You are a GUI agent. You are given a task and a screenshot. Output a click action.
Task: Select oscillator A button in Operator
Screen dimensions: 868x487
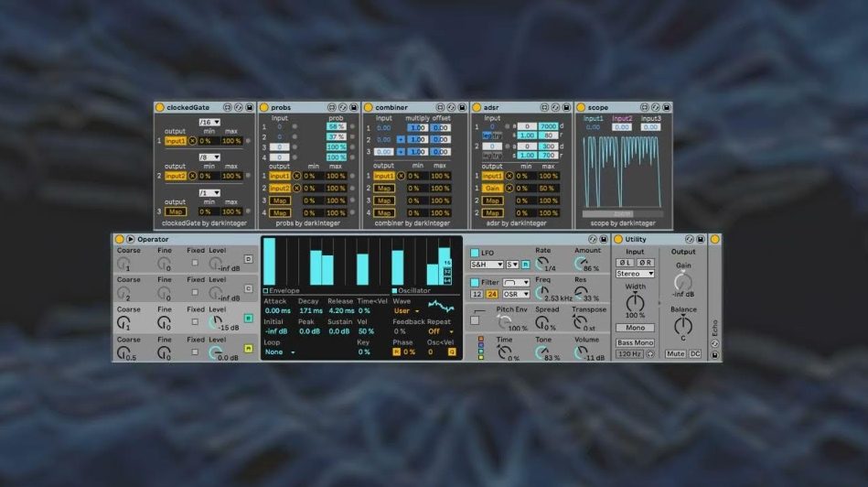248,349
